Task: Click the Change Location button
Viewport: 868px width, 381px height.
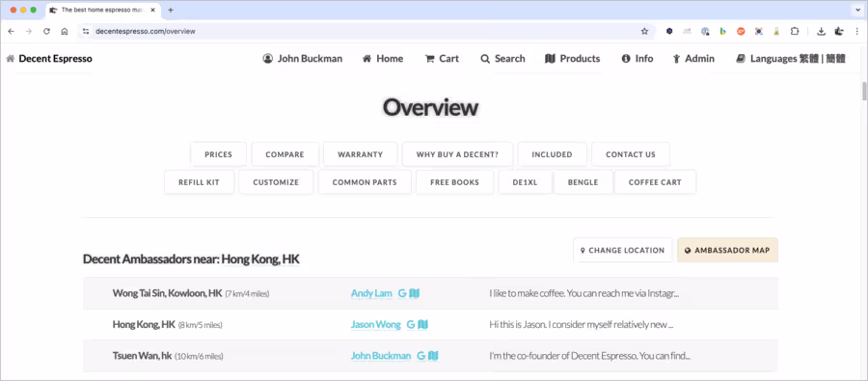Action: (623, 251)
